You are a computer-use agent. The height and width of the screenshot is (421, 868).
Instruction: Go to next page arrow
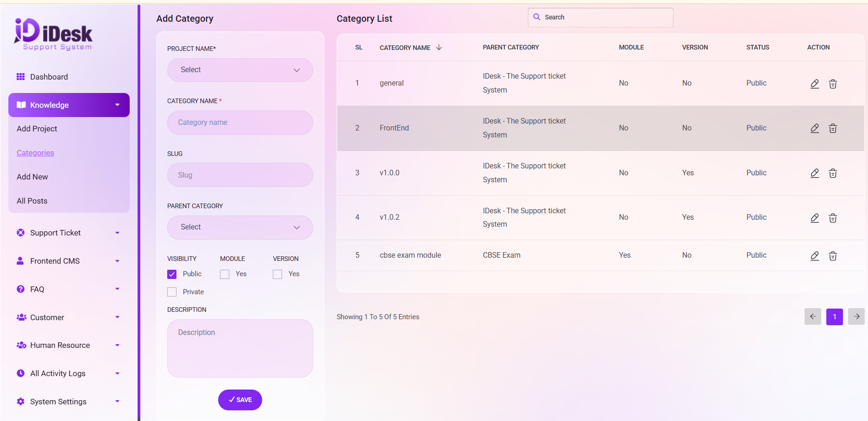click(x=856, y=316)
